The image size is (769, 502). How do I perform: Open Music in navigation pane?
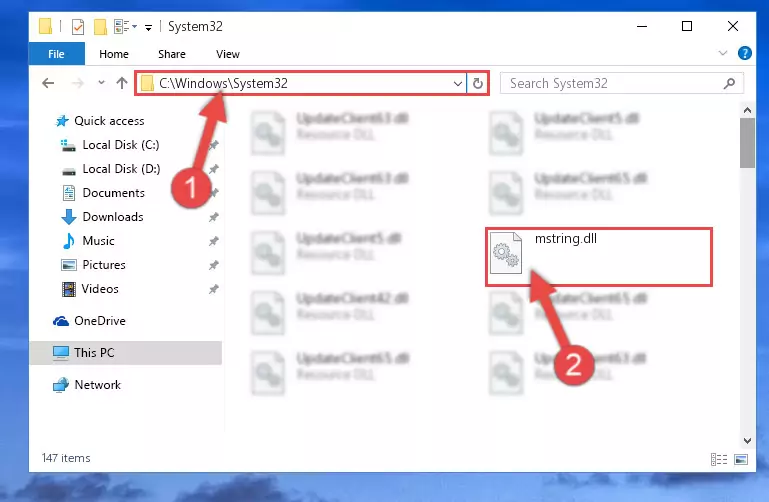pos(98,241)
